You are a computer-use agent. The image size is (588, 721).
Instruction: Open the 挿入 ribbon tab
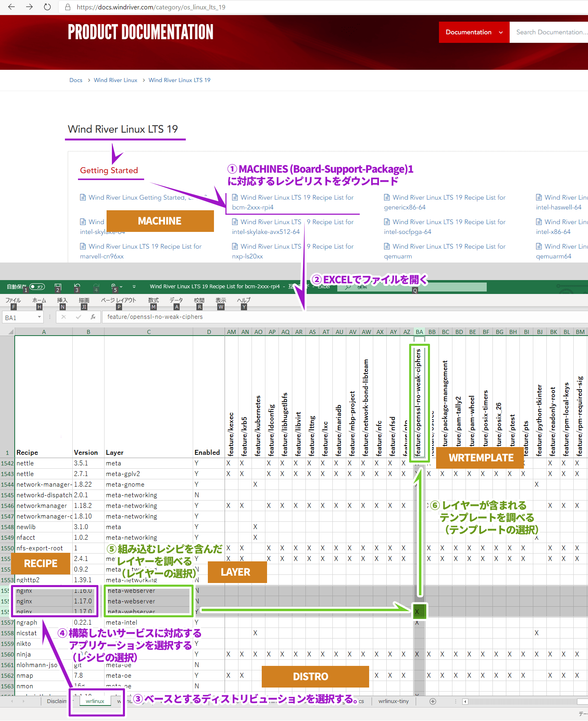(x=62, y=300)
